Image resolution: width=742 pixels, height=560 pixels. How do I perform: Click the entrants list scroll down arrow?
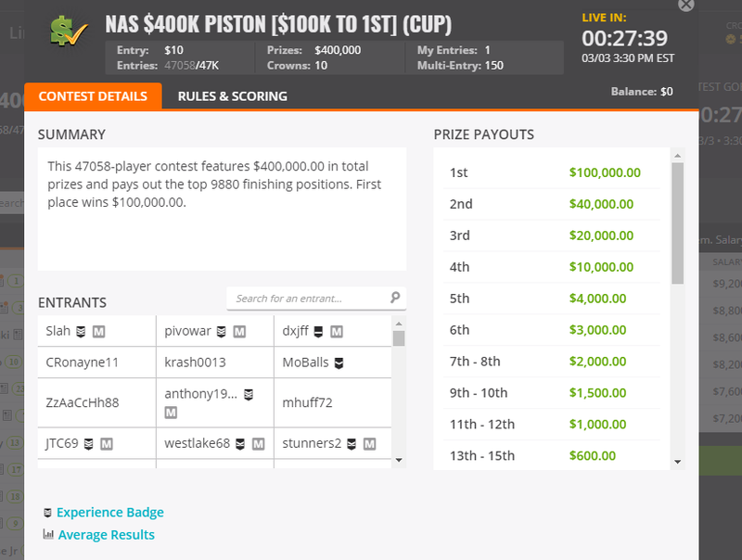(399, 460)
